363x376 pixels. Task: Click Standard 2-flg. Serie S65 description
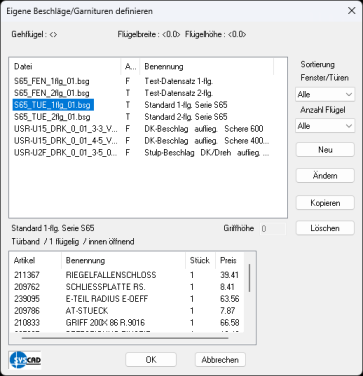click(186, 117)
